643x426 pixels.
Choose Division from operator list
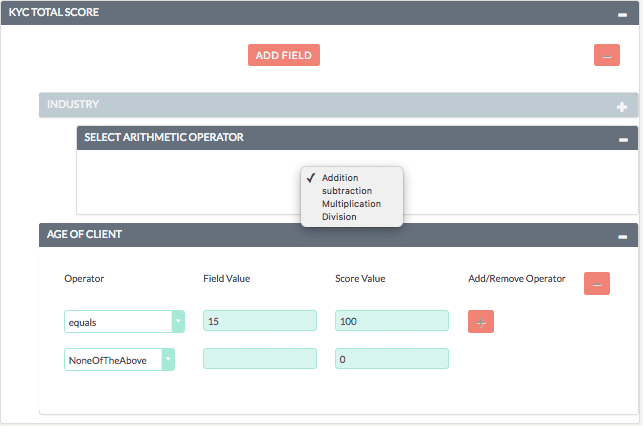[x=339, y=216]
